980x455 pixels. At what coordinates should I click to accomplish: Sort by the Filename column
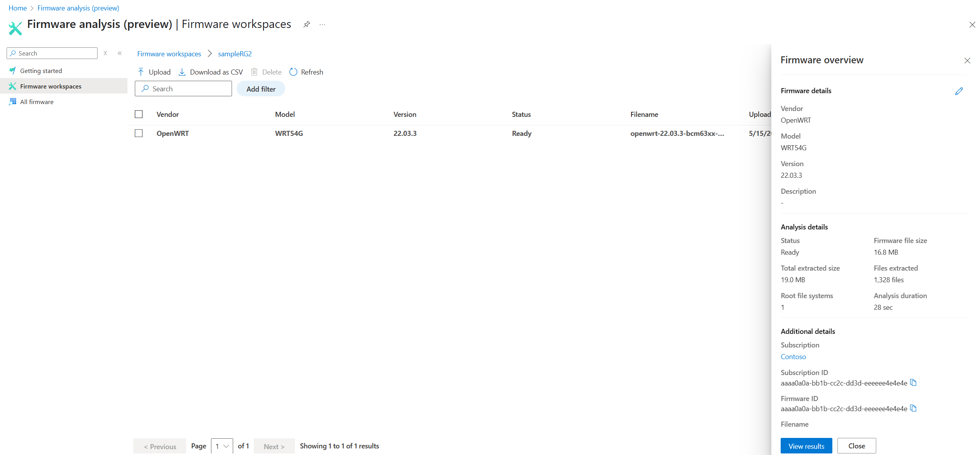pos(644,115)
